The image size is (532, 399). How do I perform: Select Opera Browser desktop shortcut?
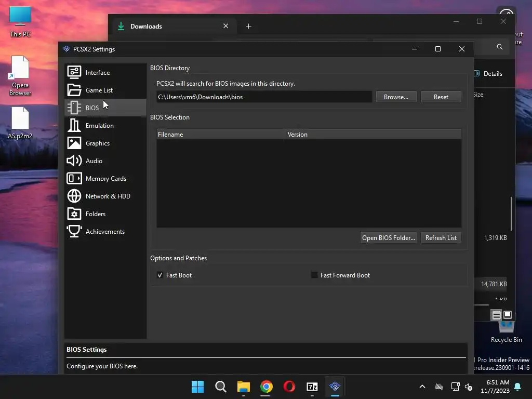(20, 76)
